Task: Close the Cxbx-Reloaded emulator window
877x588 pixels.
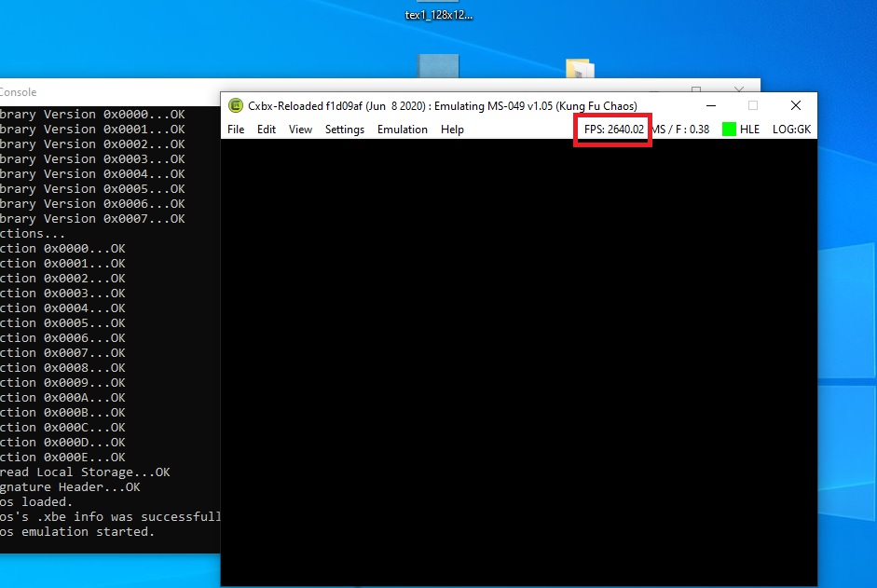Action: point(796,105)
